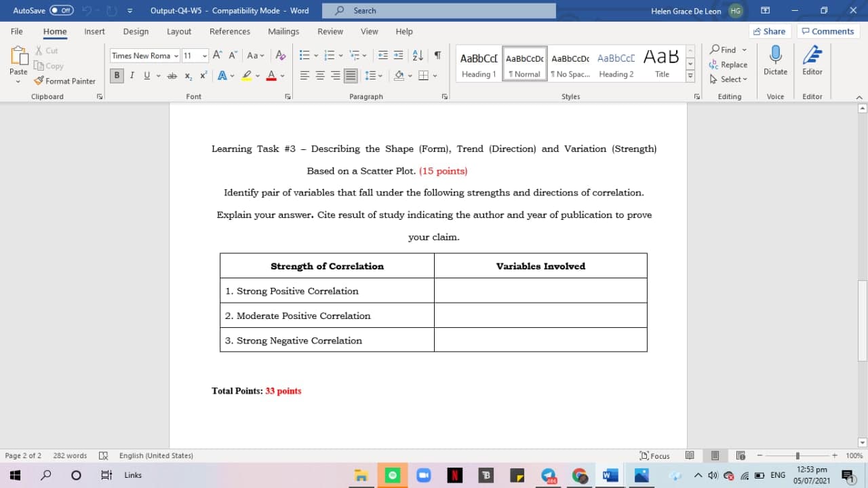Click the Share button
868x488 pixels.
[770, 31]
